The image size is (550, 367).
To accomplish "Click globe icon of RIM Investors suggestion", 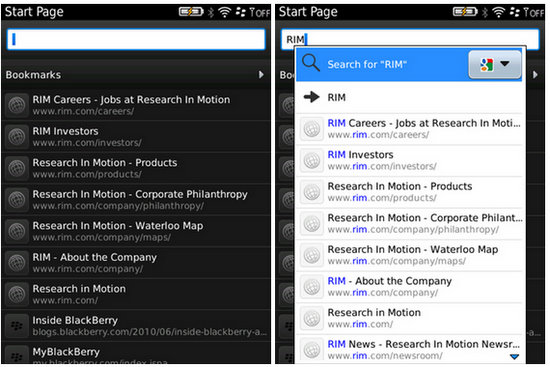I will 311,160.
